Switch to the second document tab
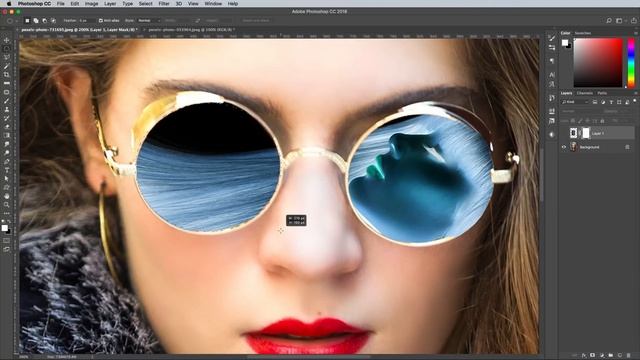 tap(190, 30)
